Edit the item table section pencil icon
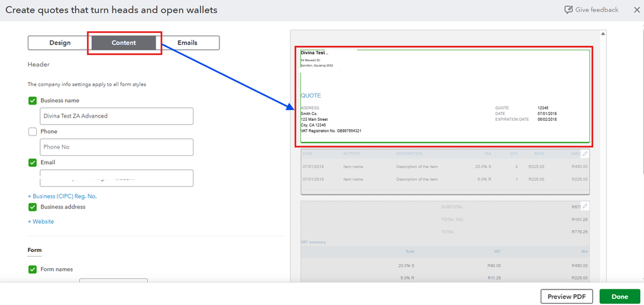This screenshot has width=644, height=305. [x=585, y=154]
